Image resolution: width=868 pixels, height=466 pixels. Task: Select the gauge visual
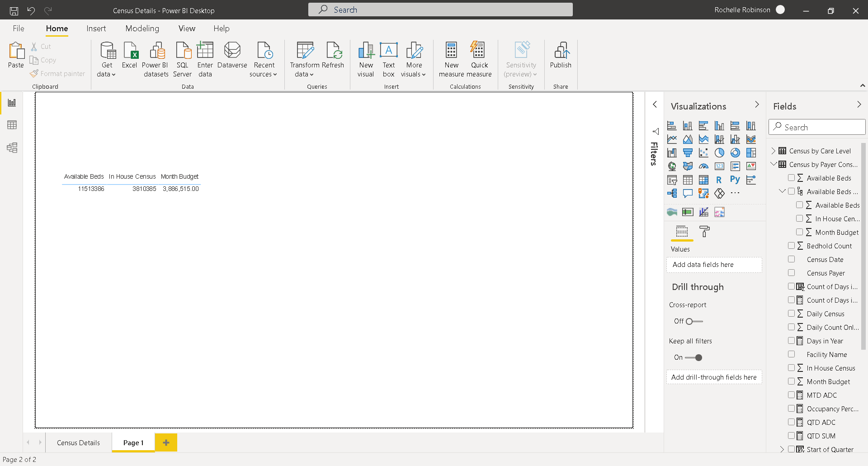[703, 166]
